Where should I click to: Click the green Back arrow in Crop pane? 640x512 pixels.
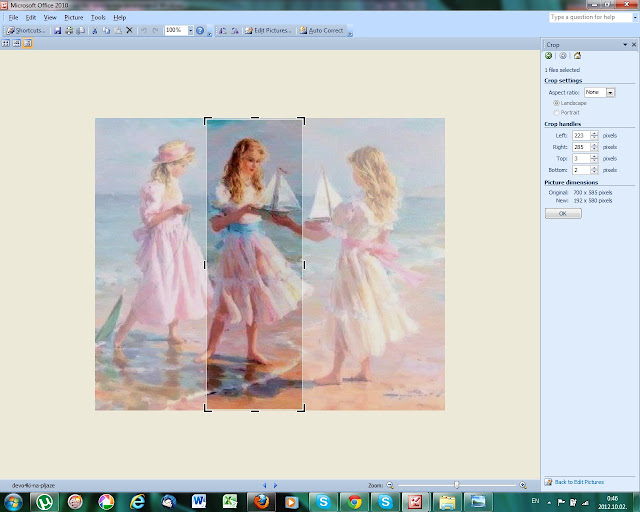549,56
